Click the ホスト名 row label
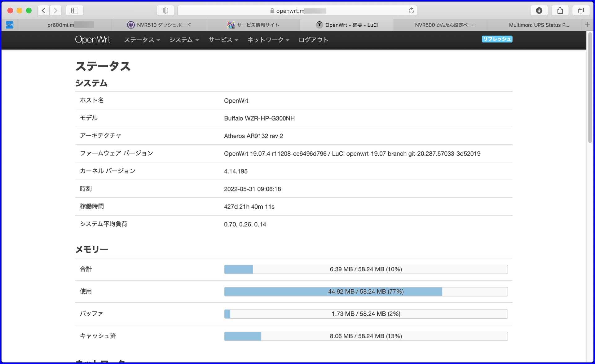Image resolution: width=595 pixels, height=364 pixels. click(x=92, y=100)
